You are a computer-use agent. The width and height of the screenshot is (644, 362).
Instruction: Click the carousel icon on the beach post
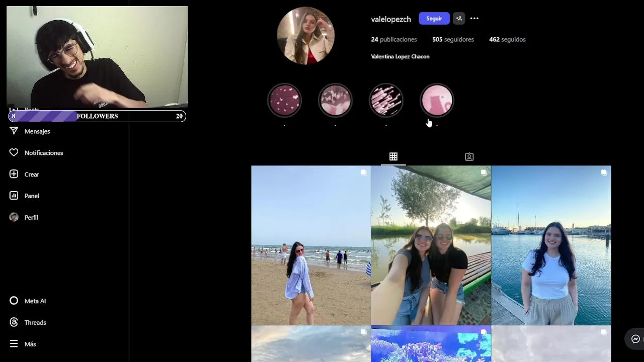363,172
